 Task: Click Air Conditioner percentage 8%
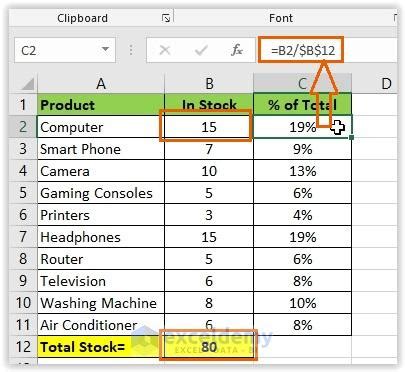click(x=302, y=325)
